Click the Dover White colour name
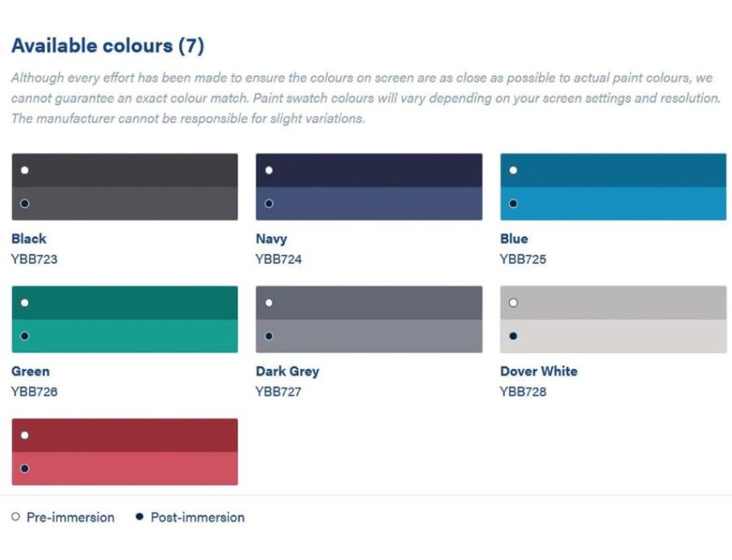732x560 pixels. click(539, 371)
